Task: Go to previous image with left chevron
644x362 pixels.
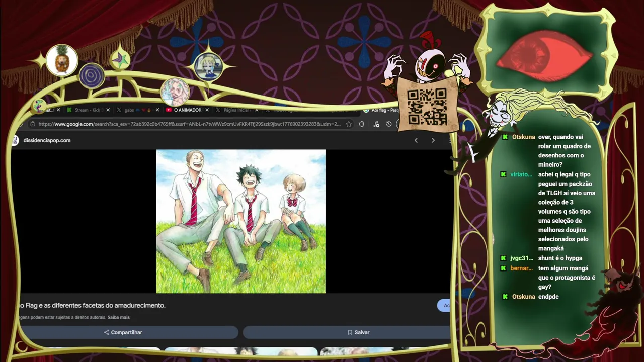Action: (416, 140)
